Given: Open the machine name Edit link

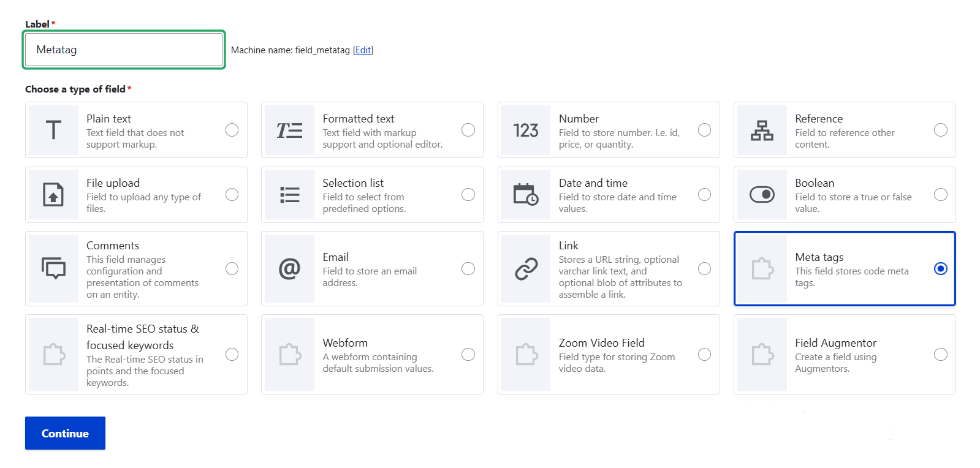Looking at the screenshot, I should 363,50.
